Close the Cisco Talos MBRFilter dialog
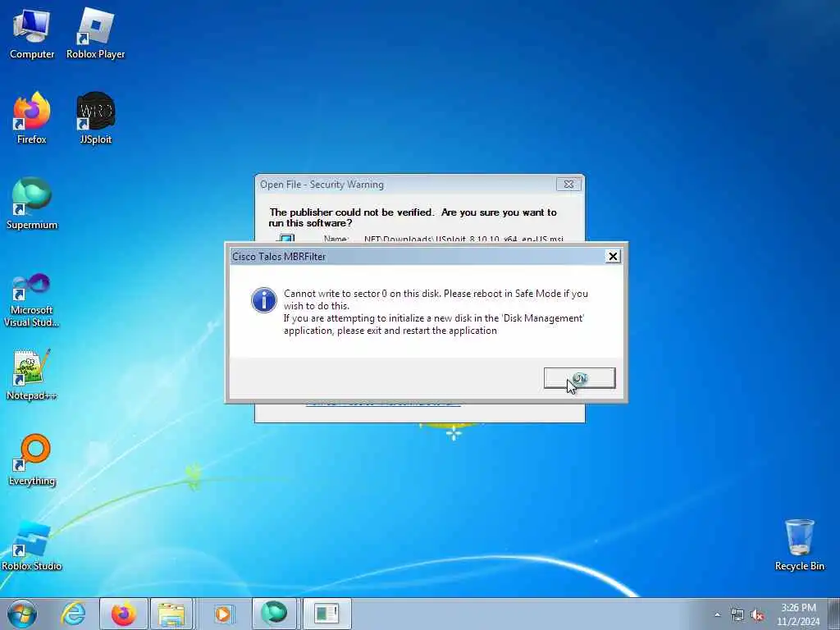The height and width of the screenshot is (630, 840). 613,256
